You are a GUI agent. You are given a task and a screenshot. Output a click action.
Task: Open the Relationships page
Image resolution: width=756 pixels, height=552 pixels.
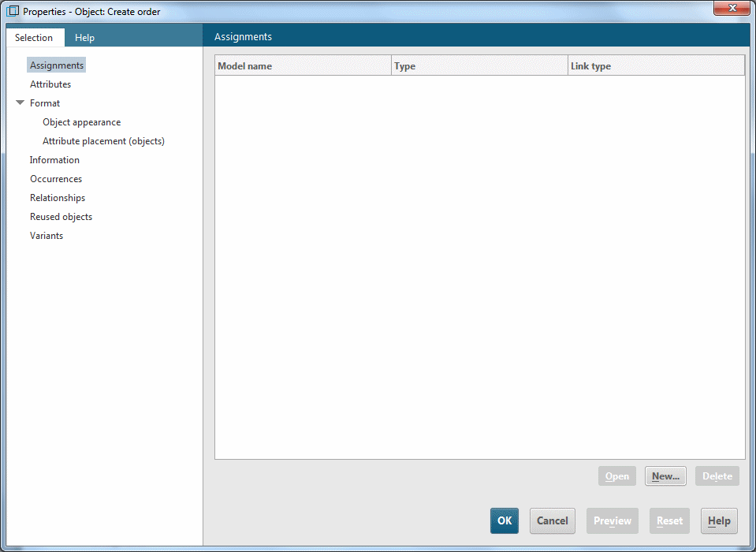[x=58, y=198]
